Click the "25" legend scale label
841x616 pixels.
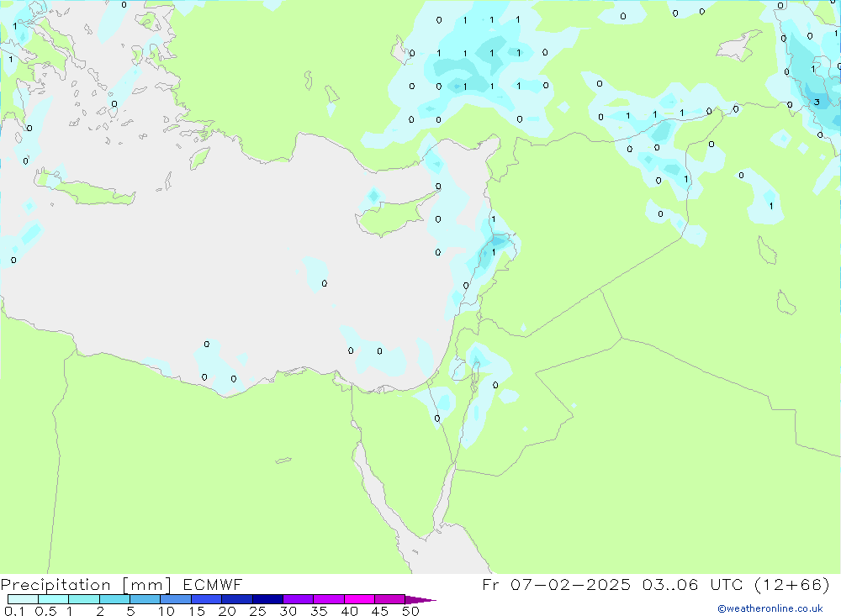(257, 611)
